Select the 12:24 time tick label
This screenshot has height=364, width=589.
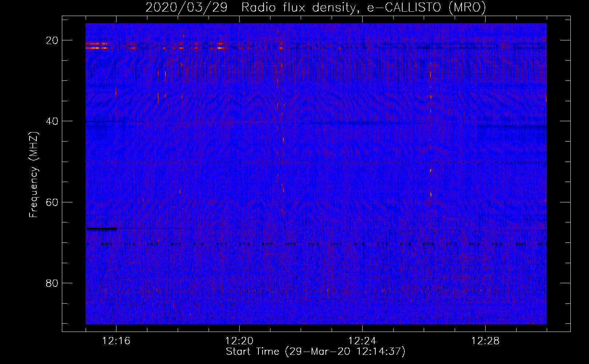click(363, 341)
